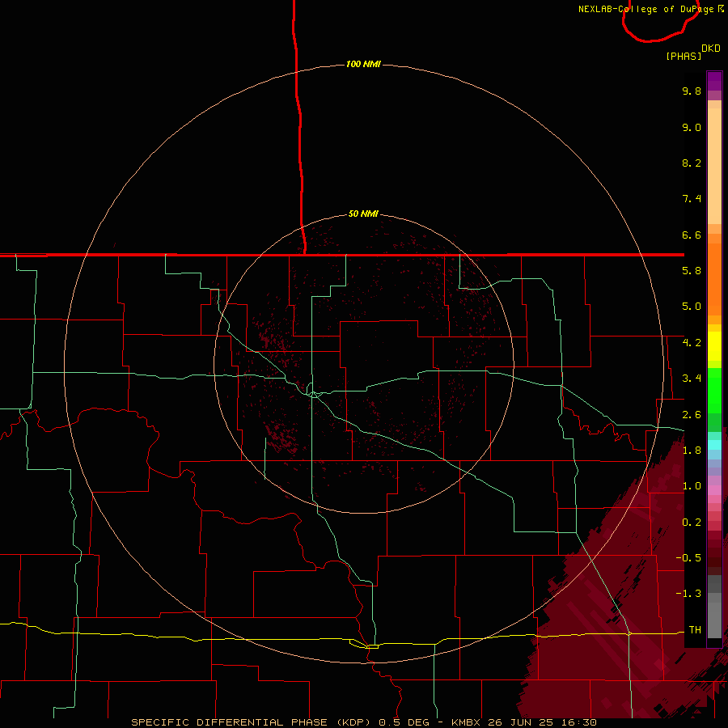Pick the yellow color bar segment
Screen dimensions: 728x728
[714, 346]
